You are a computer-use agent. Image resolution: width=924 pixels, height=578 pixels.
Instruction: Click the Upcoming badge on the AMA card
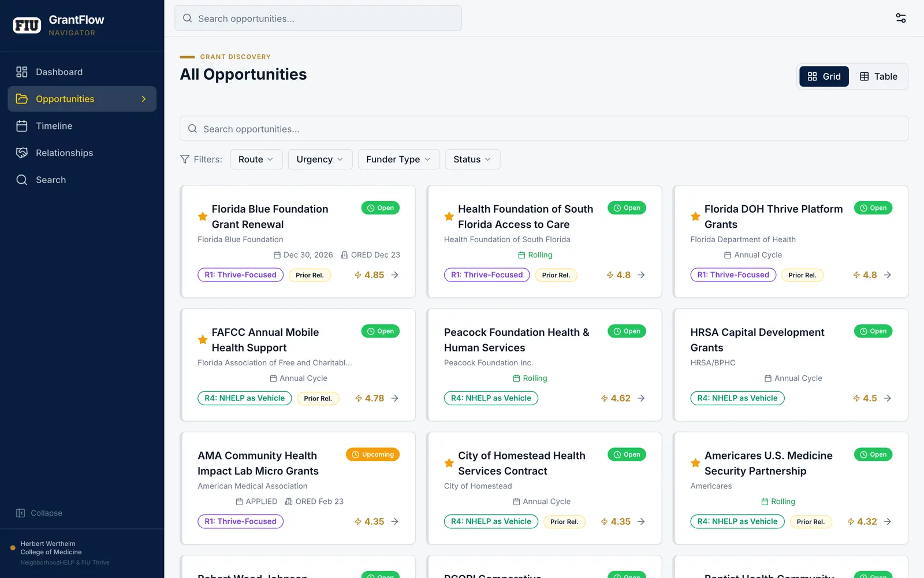(x=372, y=454)
